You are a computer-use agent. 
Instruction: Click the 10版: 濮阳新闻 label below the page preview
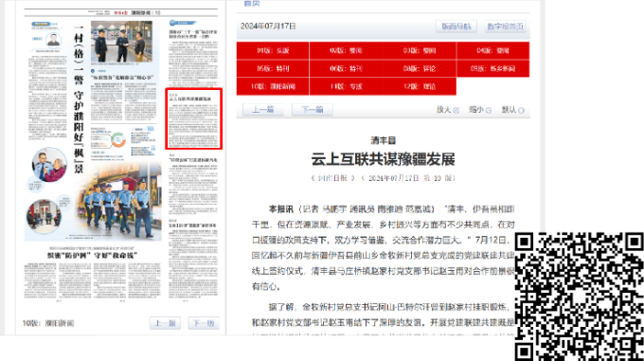click(48, 323)
